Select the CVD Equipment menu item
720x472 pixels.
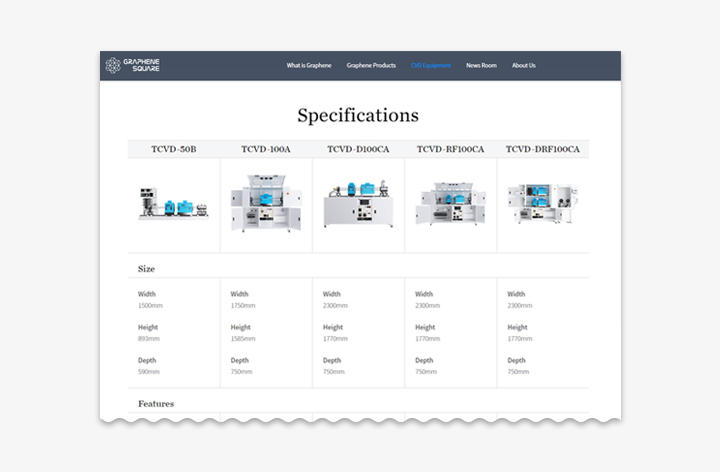point(431,66)
